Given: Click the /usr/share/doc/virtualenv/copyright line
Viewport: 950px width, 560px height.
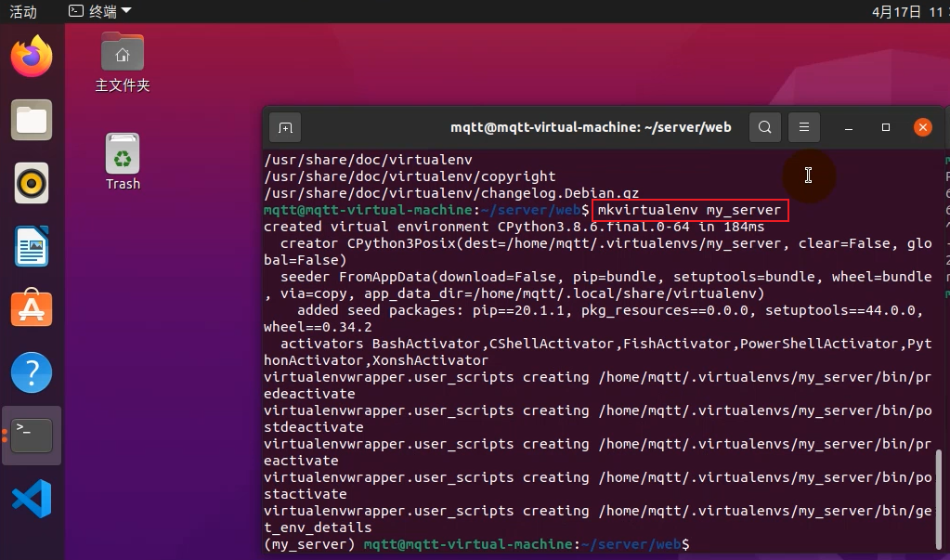Looking at the screenshot, I should pos(410,176).
